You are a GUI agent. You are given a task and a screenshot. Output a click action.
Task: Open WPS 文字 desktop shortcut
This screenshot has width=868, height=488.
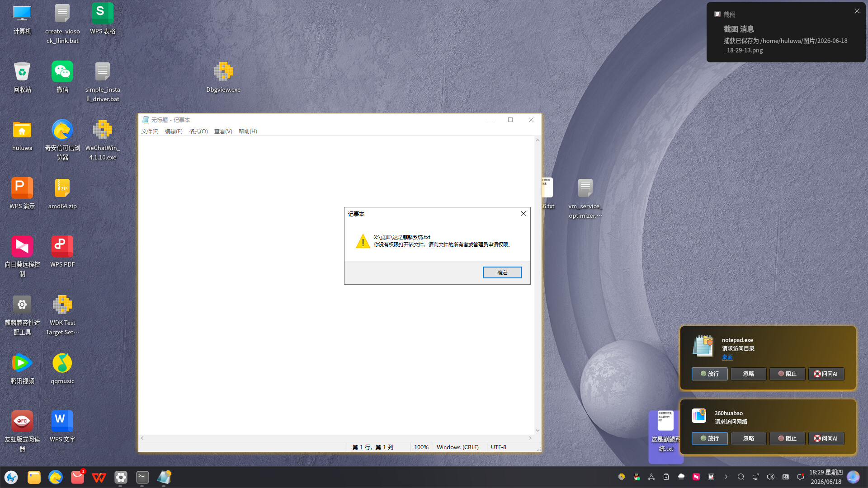pos(62,427)
